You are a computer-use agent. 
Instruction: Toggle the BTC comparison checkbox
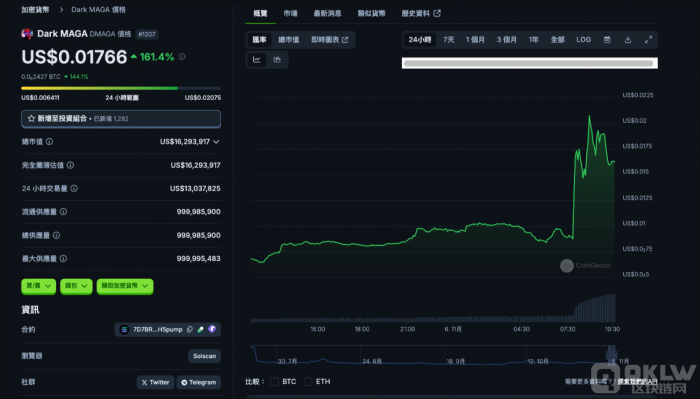(x=275, y=382)
